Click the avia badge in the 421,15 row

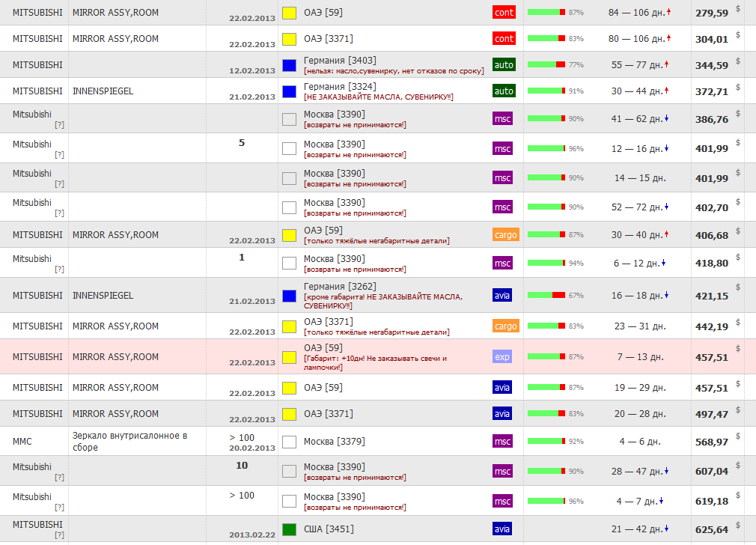502,295
